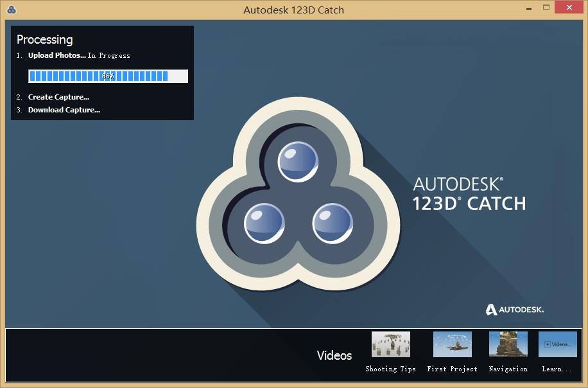Close the Autodesk 123D Catch window
588x388 pixels.
(x=569, y=8)
